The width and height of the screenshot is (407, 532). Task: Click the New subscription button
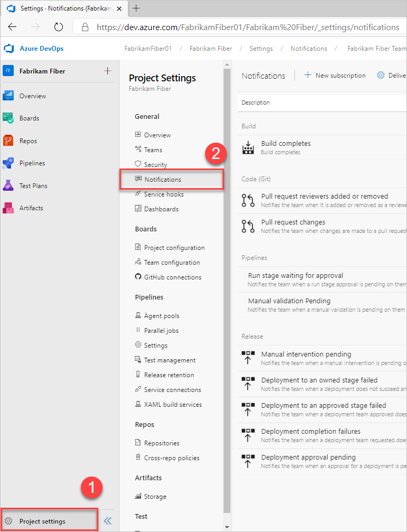[x=335, y=76]
